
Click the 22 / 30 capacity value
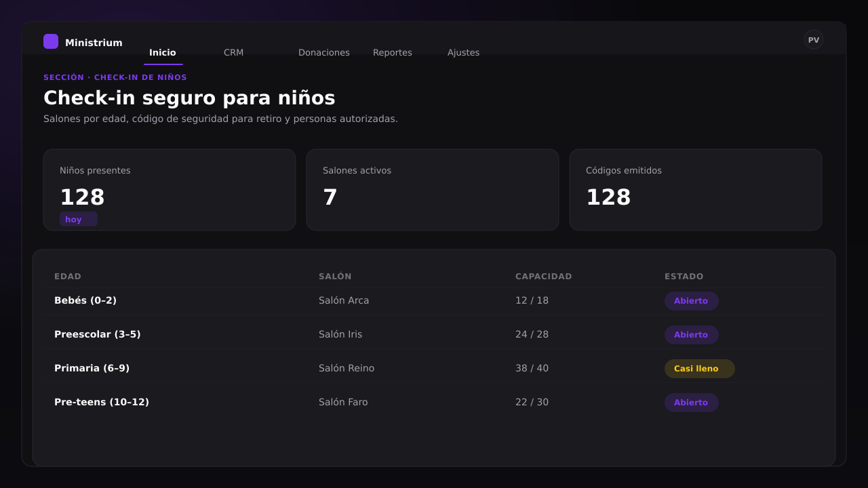[x=532, y=402]
